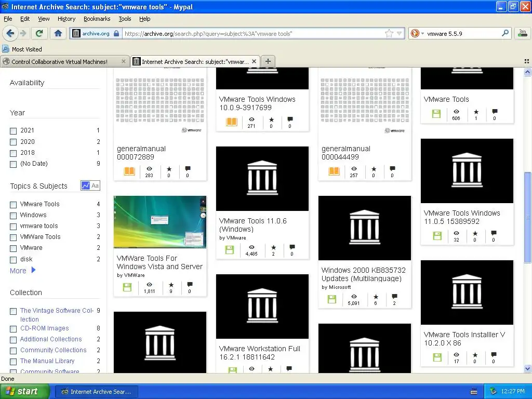This screenshot has height=399, width=532.
Task: Click the Topics & Subjects Aa text icon
Action: 96,185
